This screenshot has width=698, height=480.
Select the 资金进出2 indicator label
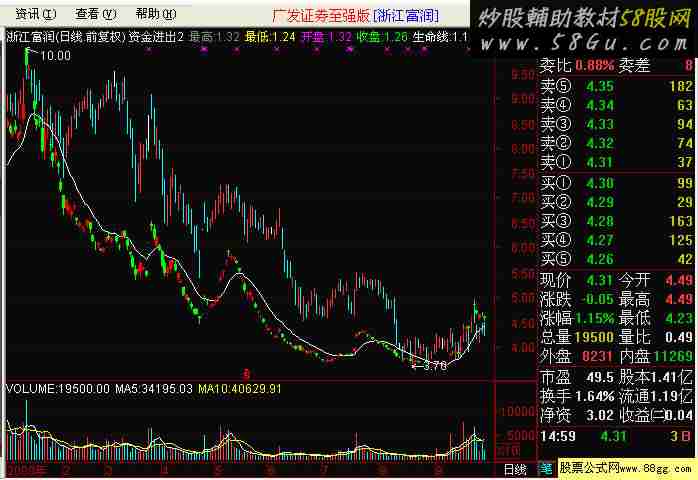tap(156, 37)
